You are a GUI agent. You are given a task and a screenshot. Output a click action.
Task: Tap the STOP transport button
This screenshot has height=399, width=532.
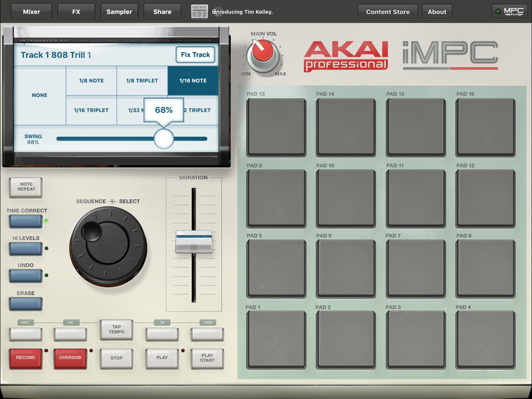point(116,359)
